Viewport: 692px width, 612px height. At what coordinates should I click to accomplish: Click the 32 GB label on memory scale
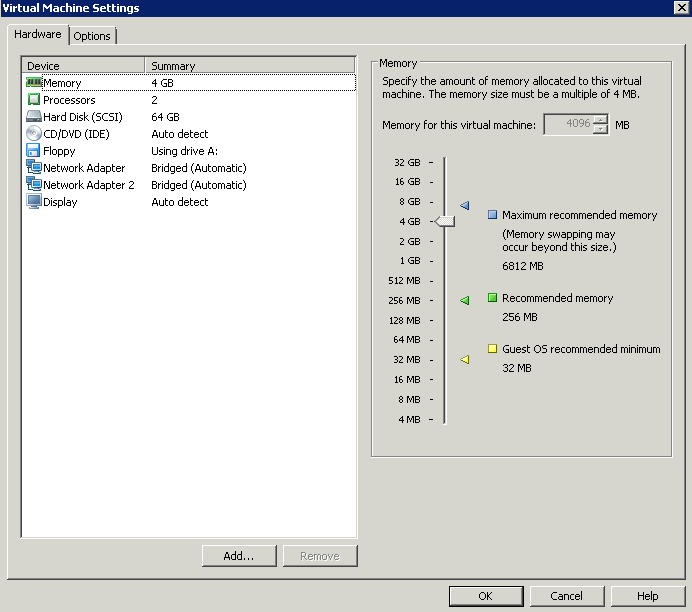pyautogui.click(x=407, y=162)
